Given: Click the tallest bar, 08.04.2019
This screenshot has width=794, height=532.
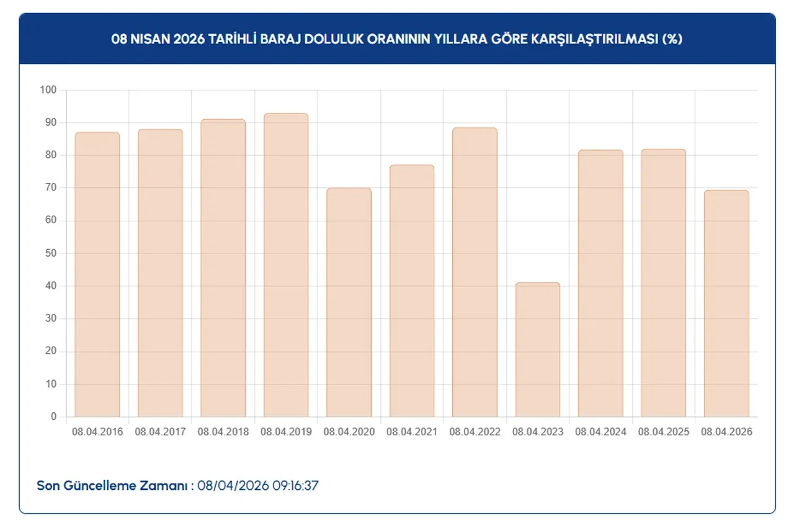Looking at the screenshot, I should click(x=286, y=265).
